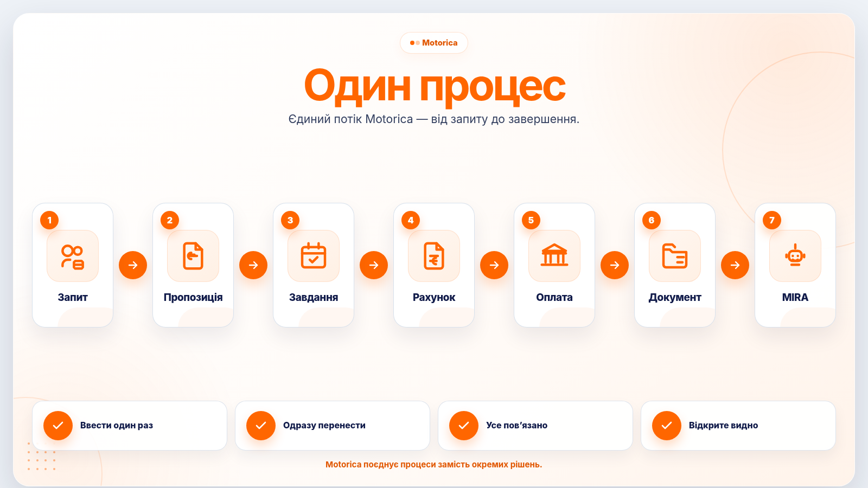The height and width of the screenshot is (488, 868).
Task: Click the arrow between Рахунок and Оплата
Action: coord(494,265)
